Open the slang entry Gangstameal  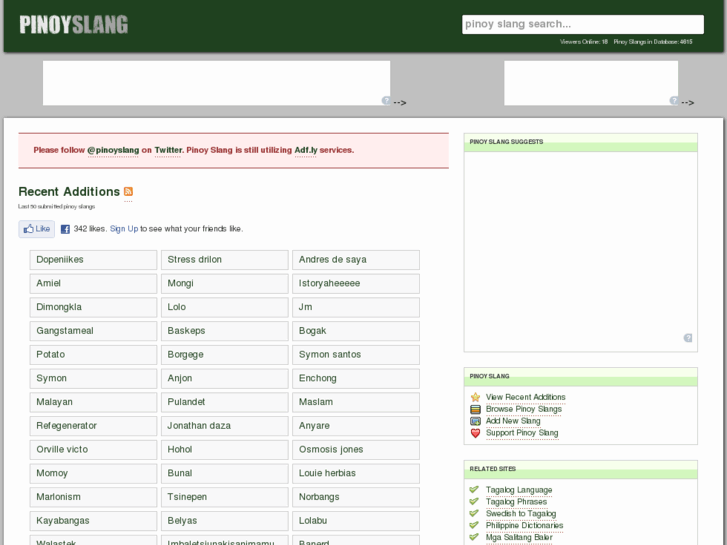[x=93, y=331]
